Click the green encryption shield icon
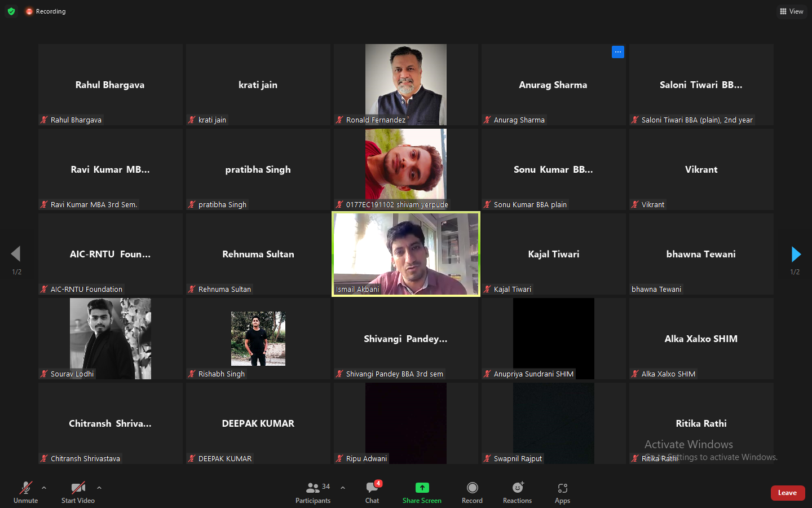812x508 pixels. click(x=11, y=11)
